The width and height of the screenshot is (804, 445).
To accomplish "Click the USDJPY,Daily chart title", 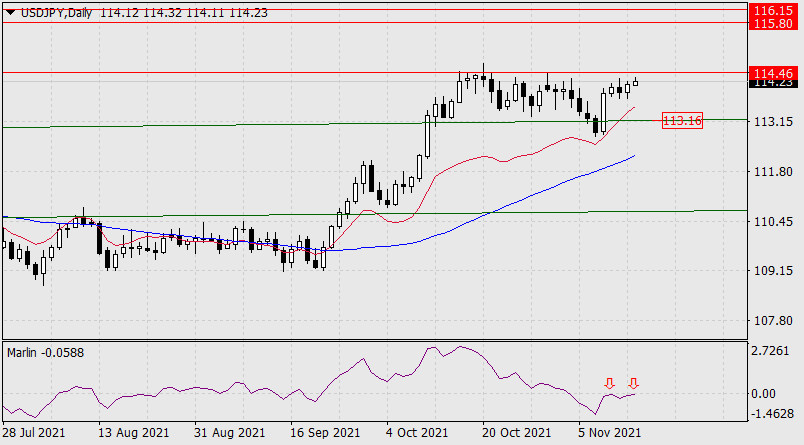I will pos(56,13).
